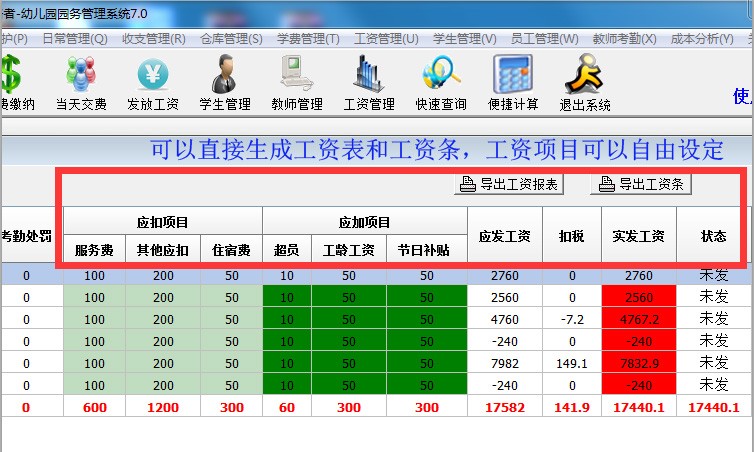The width and height of the screenshot is (754, 452).
Task: Open the 学生管理(V) menu
Action: (x=464, y=39)
